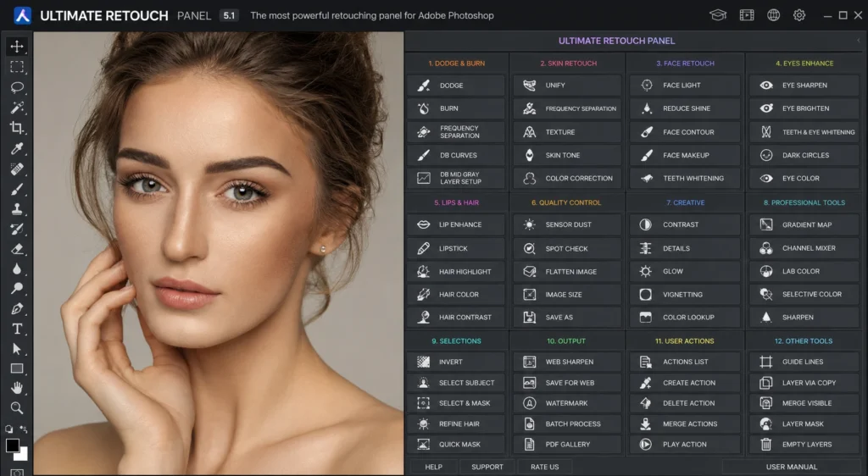Apply GLOW effect
This screenshot has width=868, height=476.
click(x=685, y=271)
